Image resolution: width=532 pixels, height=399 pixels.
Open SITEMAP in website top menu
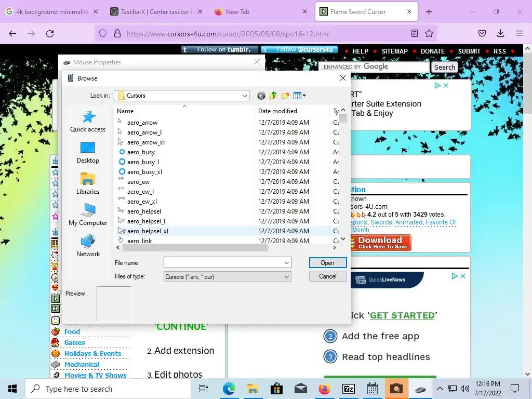click(x=395, y=51)
